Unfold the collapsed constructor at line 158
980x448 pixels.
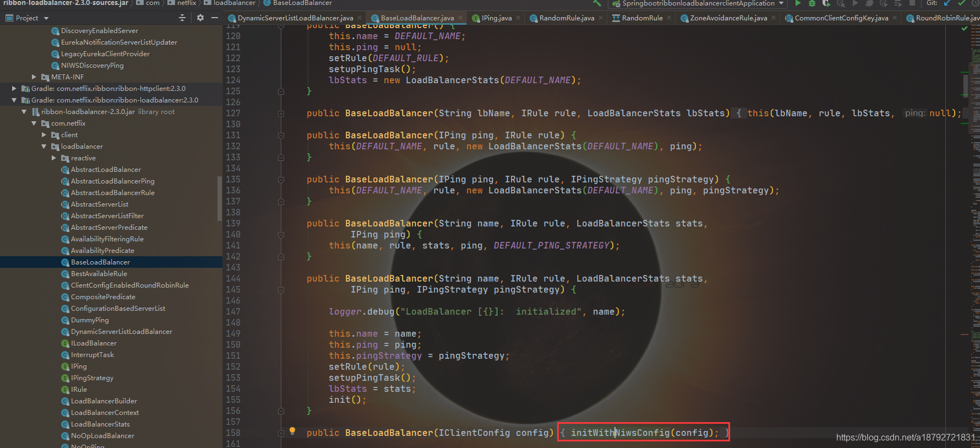[281, 433]
